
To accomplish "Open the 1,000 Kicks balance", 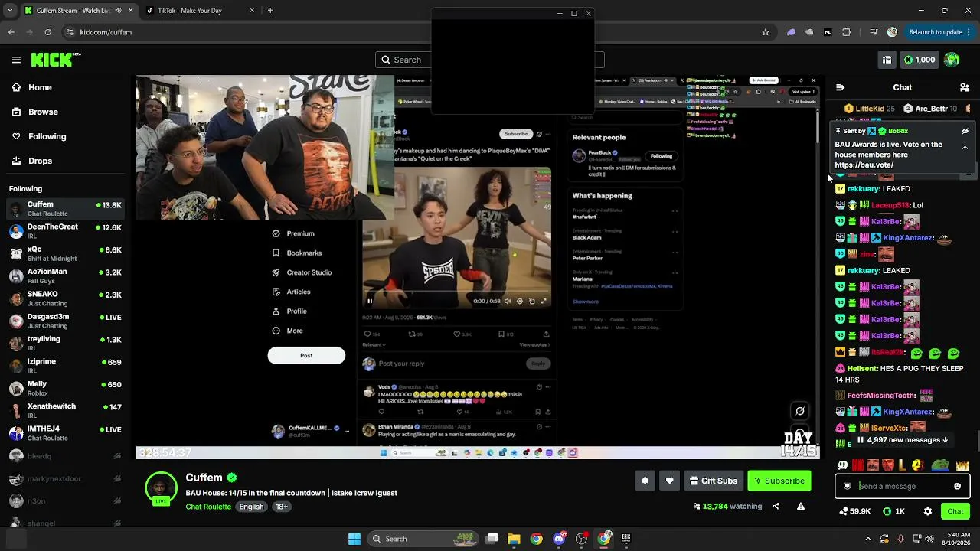I will click(x=919, y=60).
